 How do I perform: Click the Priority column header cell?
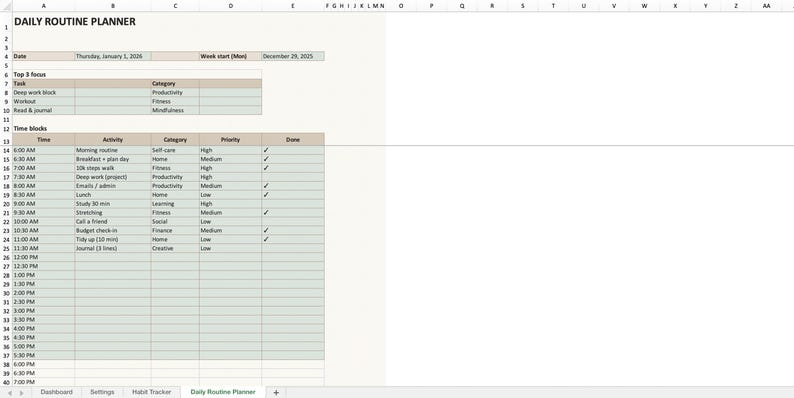[230, 140]
